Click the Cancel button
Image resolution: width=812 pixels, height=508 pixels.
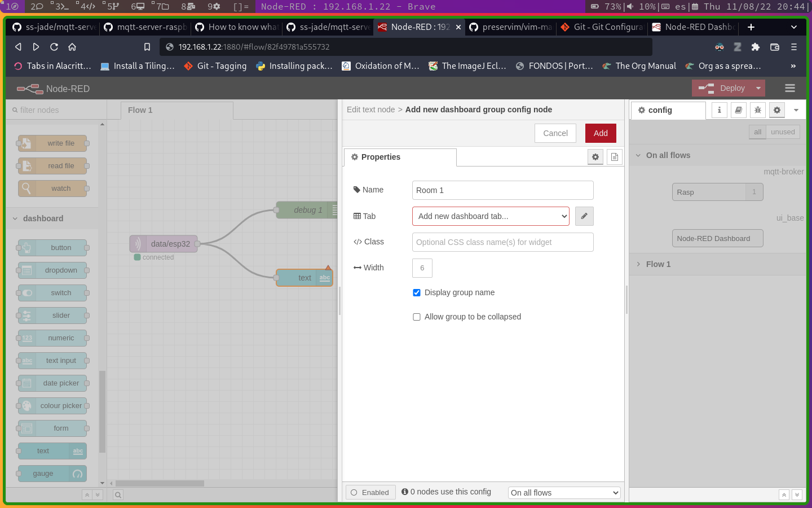(555, 133)
